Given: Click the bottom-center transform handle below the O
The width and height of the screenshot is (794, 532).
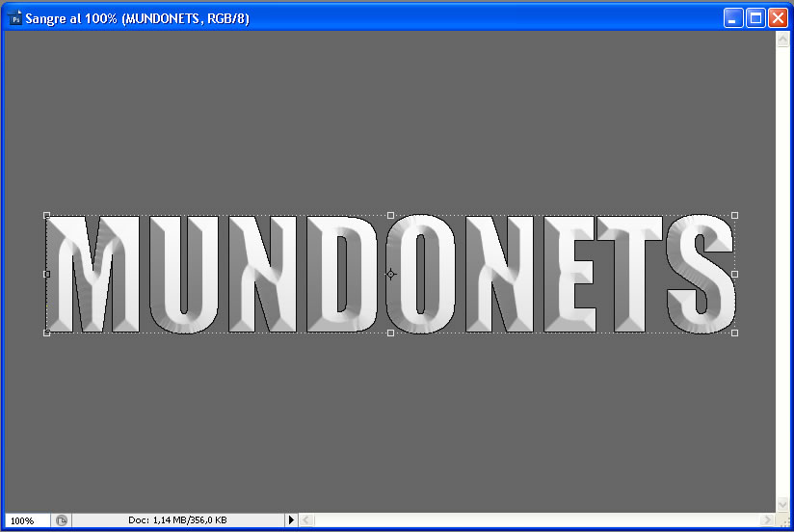Looking at the screenshot, I should click(x=390, y=332).
